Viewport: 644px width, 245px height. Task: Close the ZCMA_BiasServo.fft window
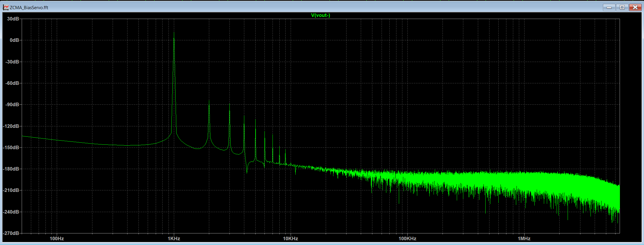point(635,7)
